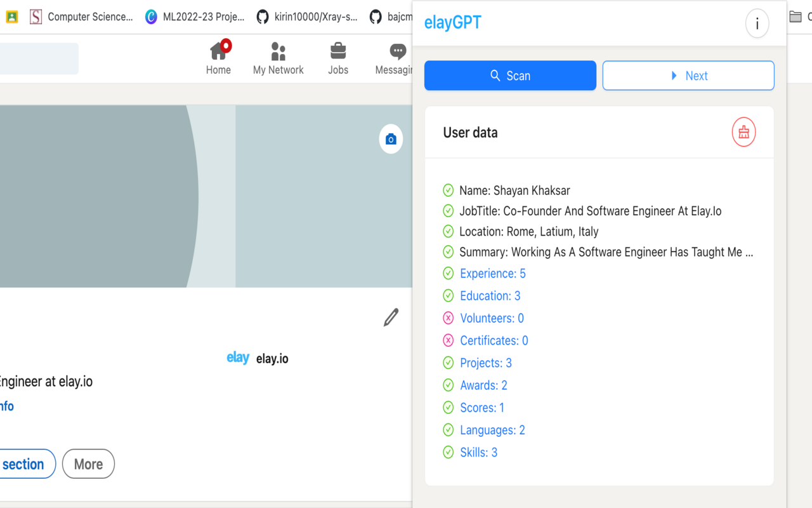The width and height of the screenshot is (812, 508).
Task: Open the Awards: 2 link
Action: point(483,385)
